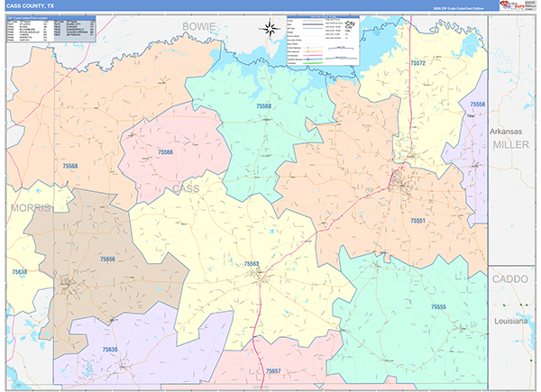Select ZIP code label 75560
541x392 pixels.
click(x=263, y=106)
